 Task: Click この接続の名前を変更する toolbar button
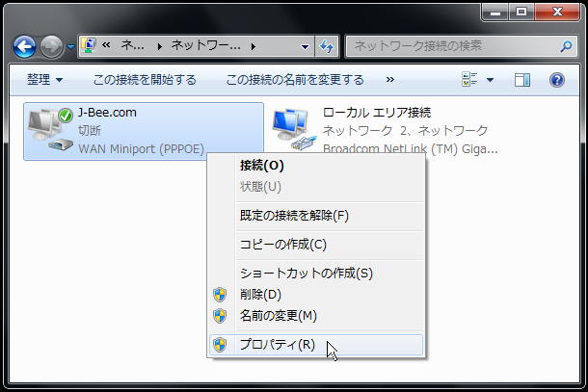[x=295, y=79]
